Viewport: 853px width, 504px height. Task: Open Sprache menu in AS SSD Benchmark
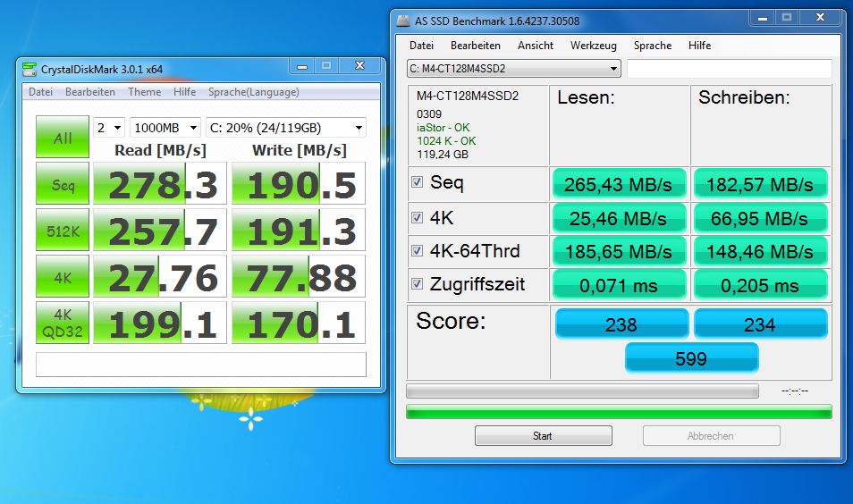pyautogui.click(x=653, y=46)
